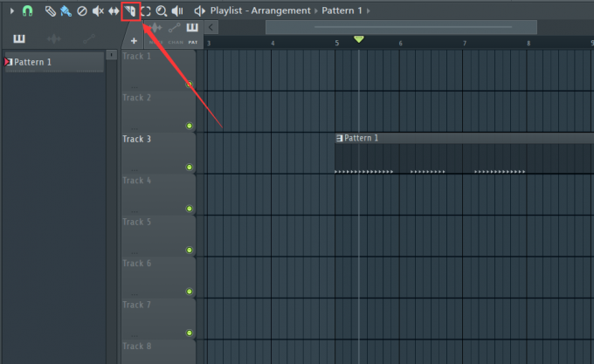Click the plus add button above tracks
The height and width of the screenshot is (364, 594).
click(134, 41)
